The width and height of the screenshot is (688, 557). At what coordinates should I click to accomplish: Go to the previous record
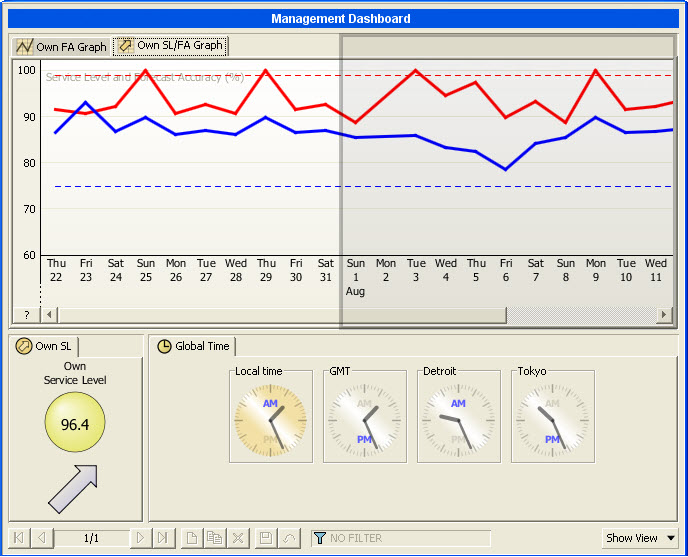pyautogui.click(x=42, y=538)
